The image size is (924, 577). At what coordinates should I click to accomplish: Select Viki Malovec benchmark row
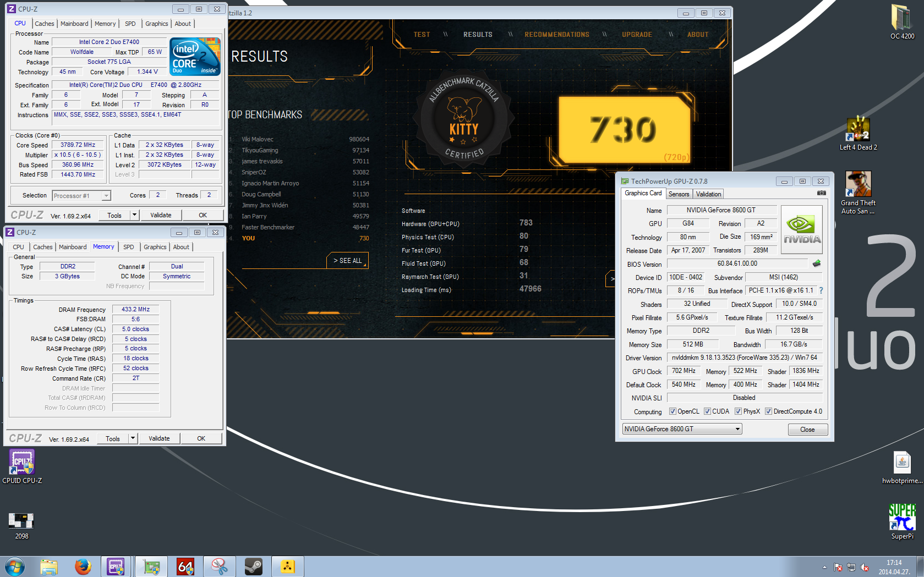click(x=300, y=139)
